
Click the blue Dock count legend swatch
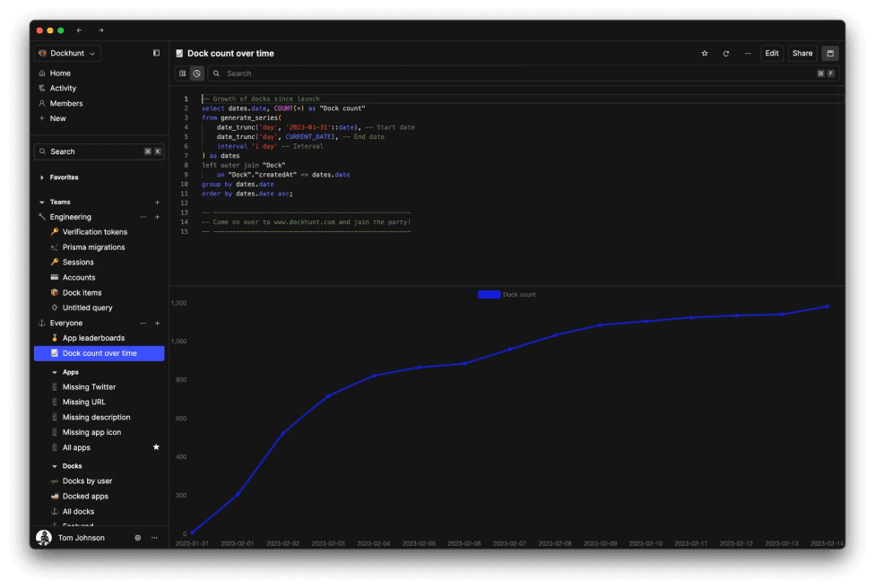click(x=489, y=294)
